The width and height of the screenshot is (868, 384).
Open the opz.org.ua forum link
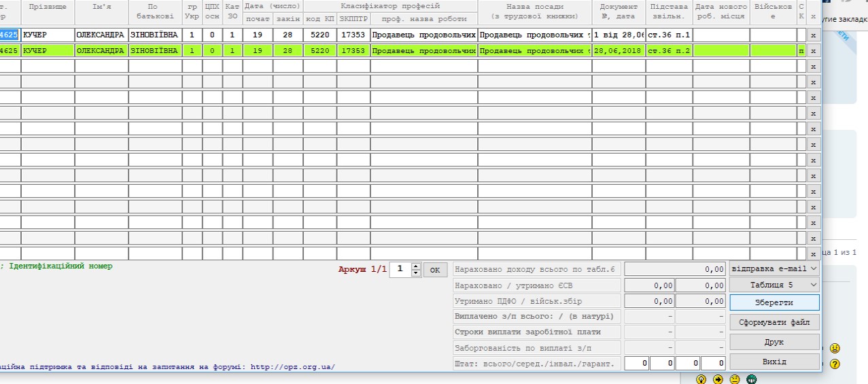pyautogui.click(x=292, y=367)
